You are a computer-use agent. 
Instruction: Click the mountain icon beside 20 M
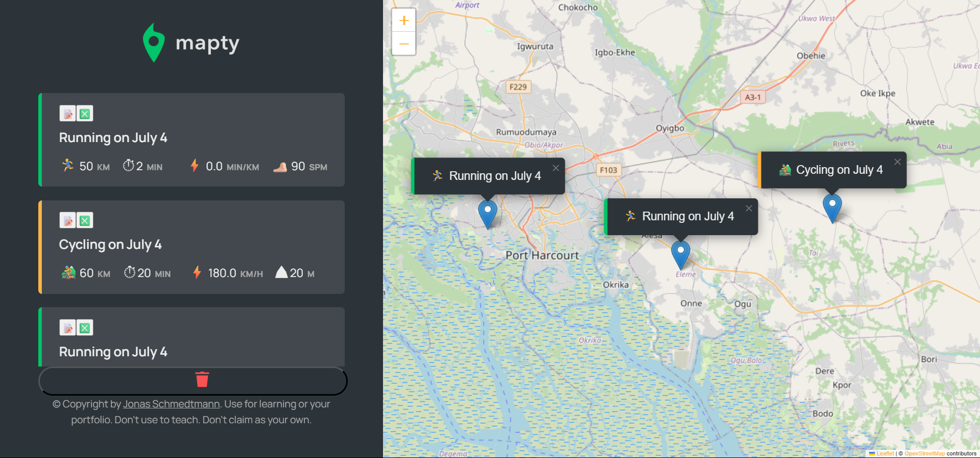(x=281, y=272)
